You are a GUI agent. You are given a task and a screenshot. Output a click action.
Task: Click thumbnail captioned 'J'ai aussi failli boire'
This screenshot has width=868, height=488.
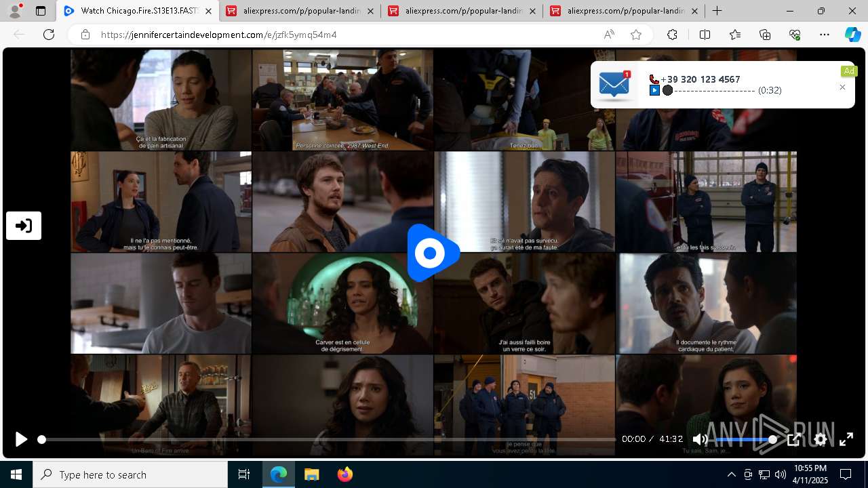click(x=524, y=303)
